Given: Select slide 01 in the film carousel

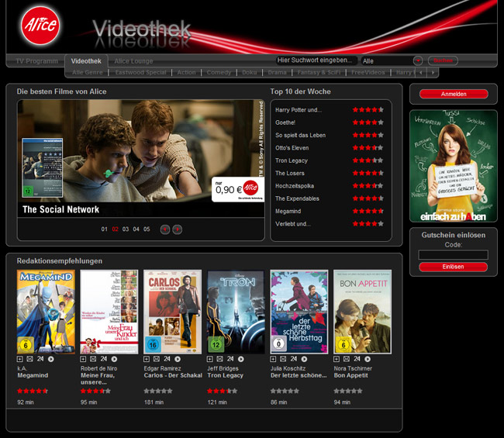Looking at the screenshot, I should pos(105,229).
